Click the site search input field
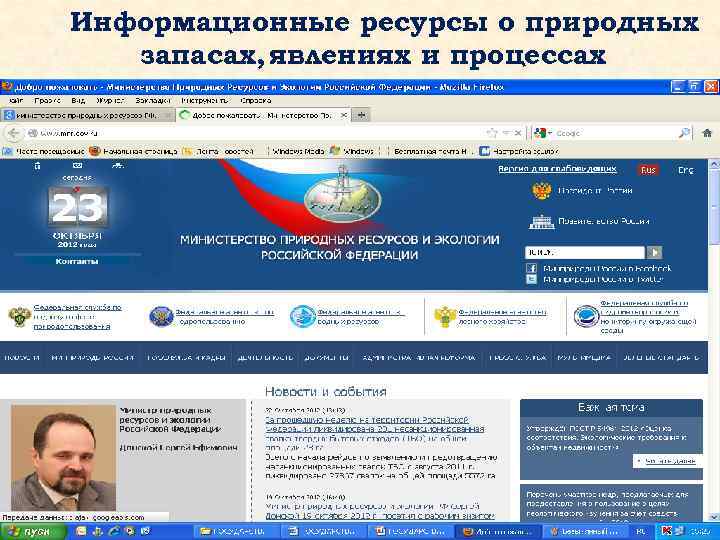This screenshot has width=720, height=540. click(x=585, y=252)
